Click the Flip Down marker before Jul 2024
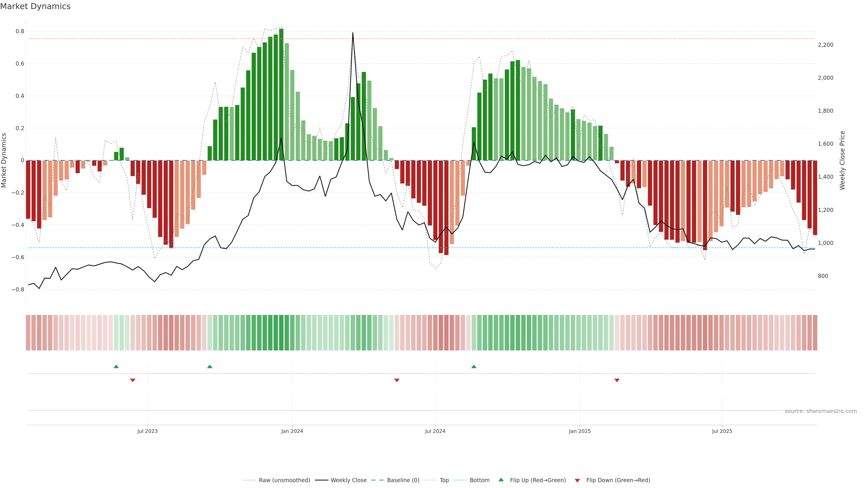 coord(397,380)
